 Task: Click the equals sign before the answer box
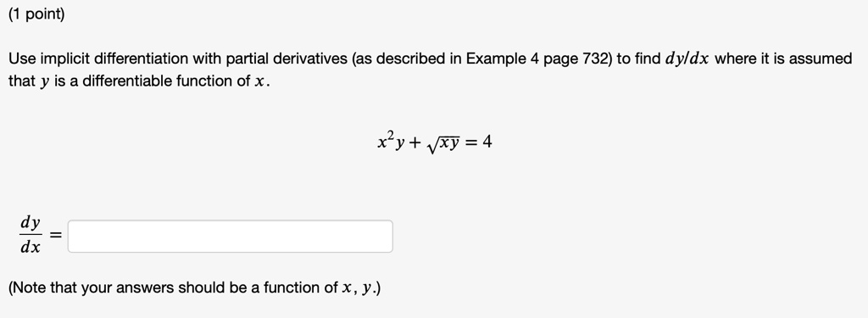point(55,236)
